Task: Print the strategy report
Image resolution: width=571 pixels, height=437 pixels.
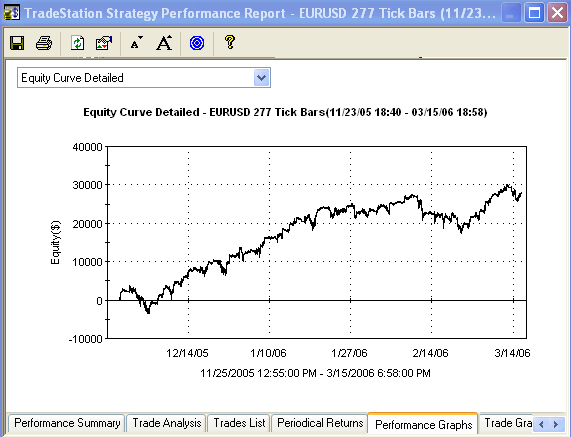Action: pos(44,43)
